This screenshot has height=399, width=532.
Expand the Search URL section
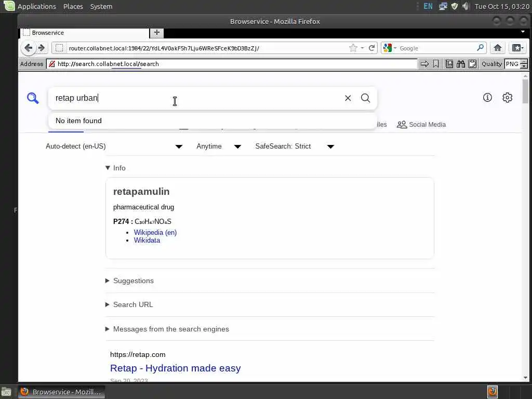(x=129, y=304)
